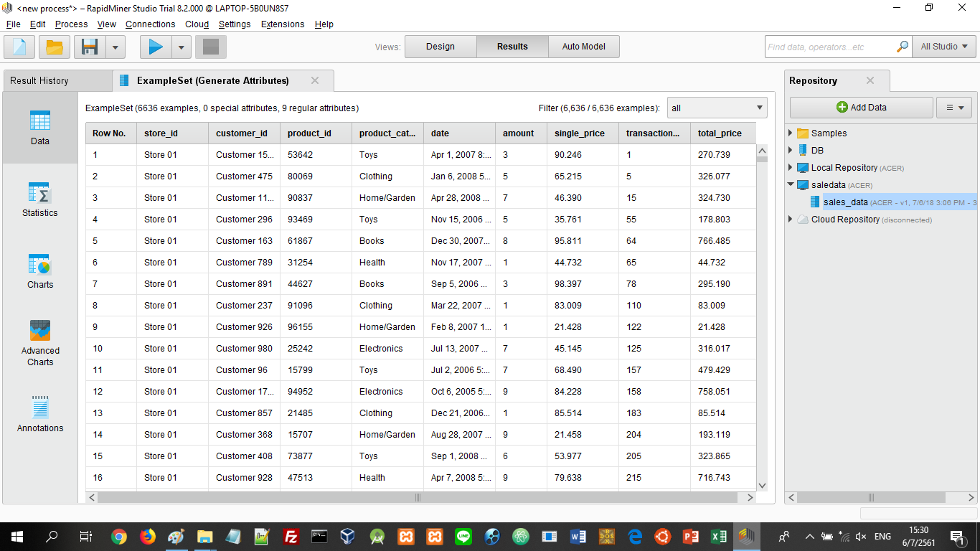The height and width of the screenshot is (551, 980).
Task: Click the Open Process folder icon
Action: point(55,47)
